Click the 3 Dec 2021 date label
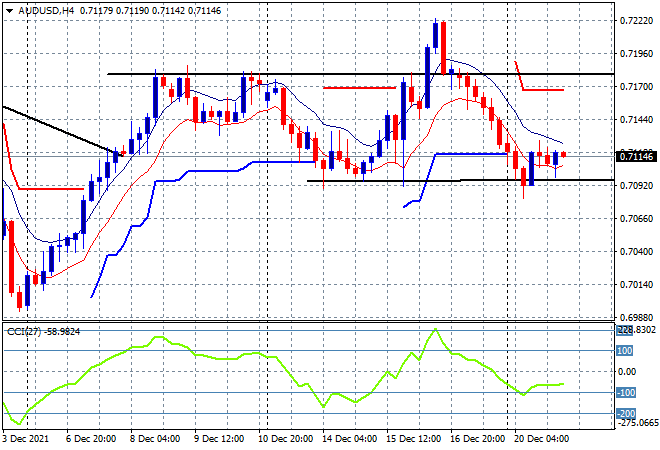The image size is (660, 450). click(x=26, y=439)
